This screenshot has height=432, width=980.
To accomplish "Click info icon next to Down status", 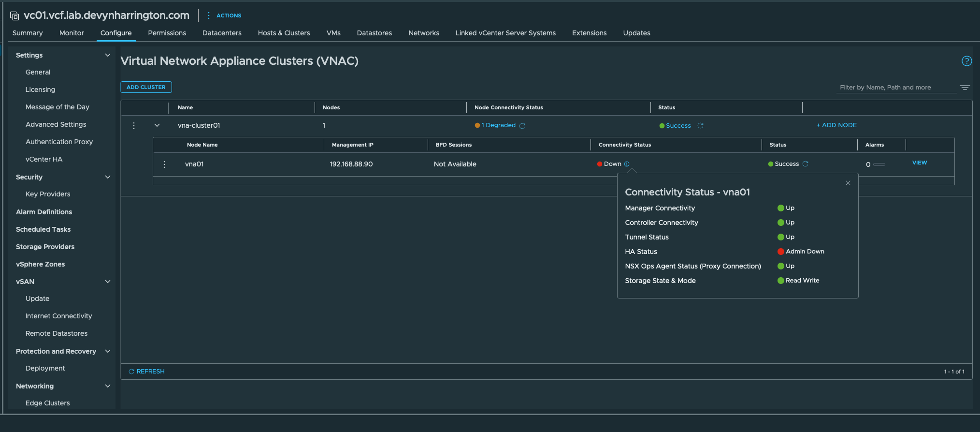I will pyautogui.click(x=627, y=164).
